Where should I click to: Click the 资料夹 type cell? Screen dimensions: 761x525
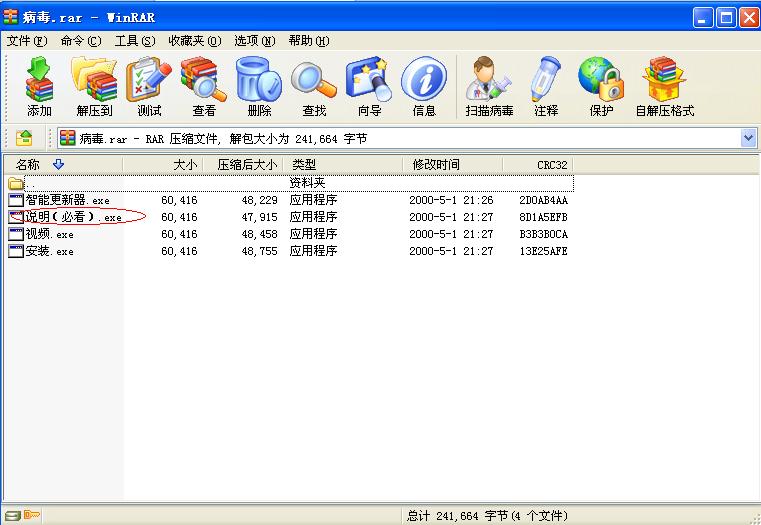[307, 183]
